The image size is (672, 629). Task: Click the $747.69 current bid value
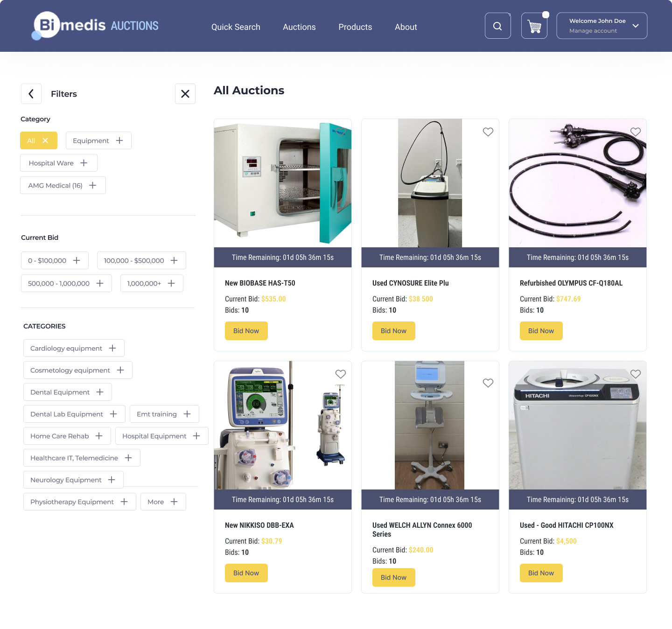tap(568, 299)
